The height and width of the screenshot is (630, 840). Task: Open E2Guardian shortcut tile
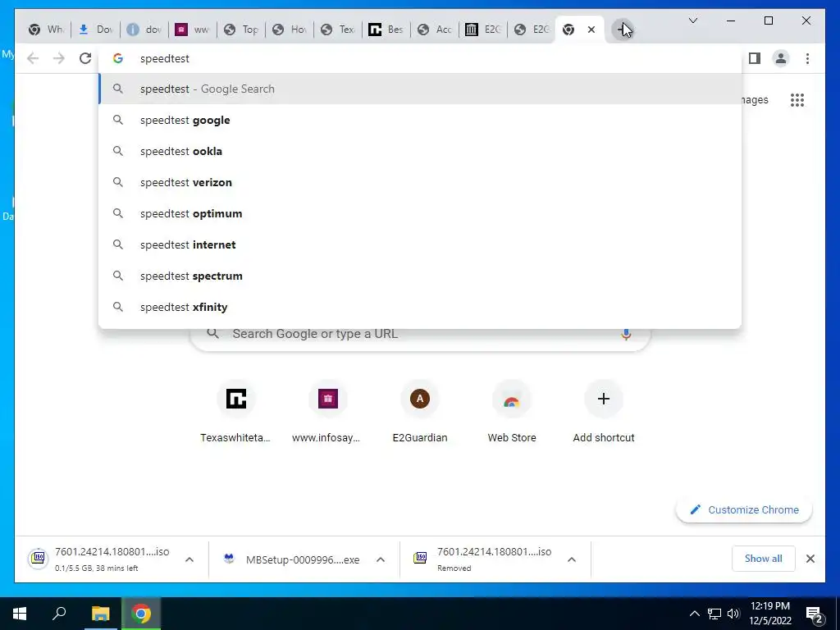coord(420,413)
